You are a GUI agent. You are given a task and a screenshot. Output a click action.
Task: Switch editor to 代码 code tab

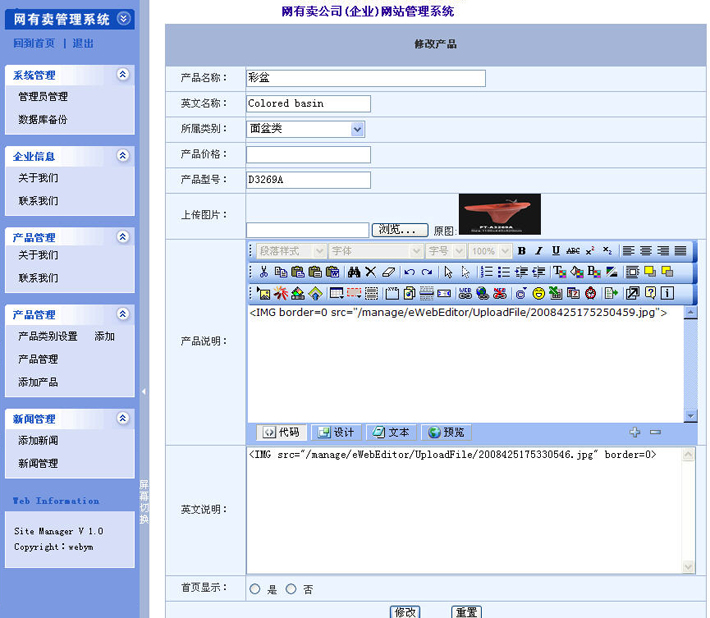pos(282,432)
